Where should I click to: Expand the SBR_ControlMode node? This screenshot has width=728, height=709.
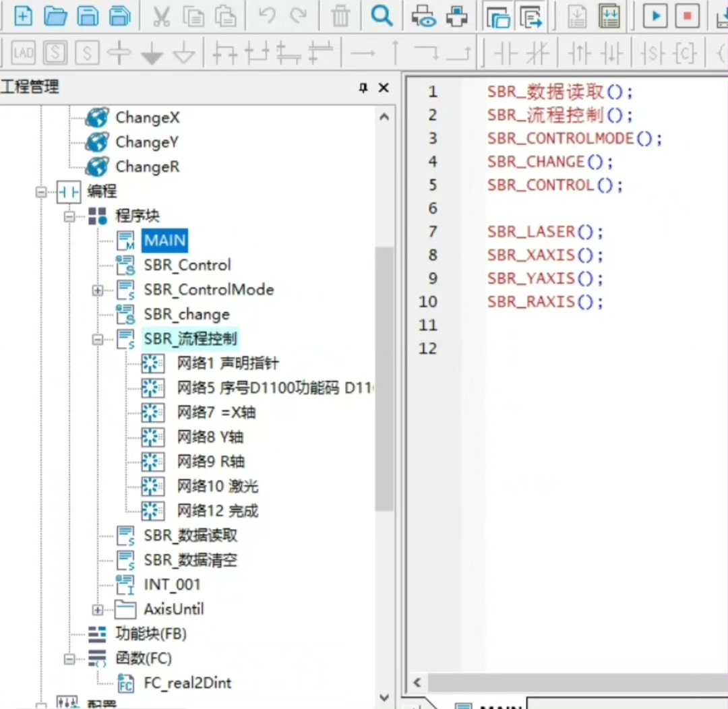click(98, 290)
